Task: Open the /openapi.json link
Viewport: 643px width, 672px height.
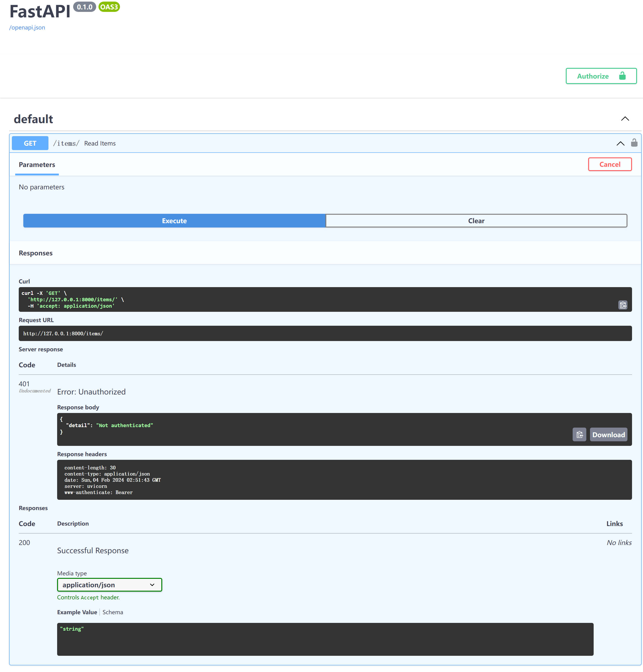Action: pos(27,27)
